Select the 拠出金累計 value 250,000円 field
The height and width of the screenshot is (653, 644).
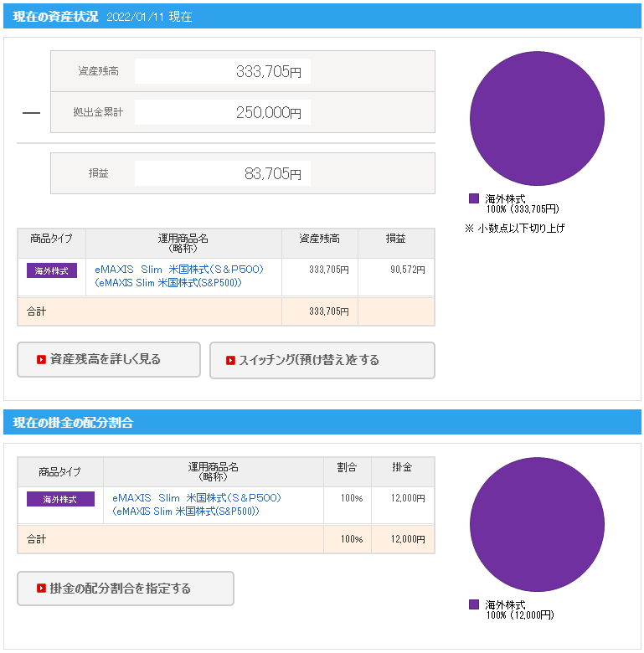222,112
